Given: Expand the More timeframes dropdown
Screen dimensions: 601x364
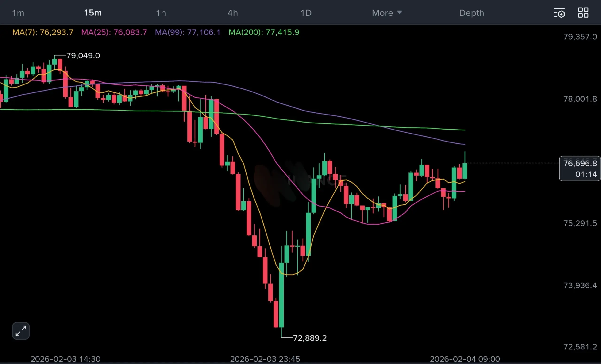Looking at the screenshot, I should [x=387, y=13].
